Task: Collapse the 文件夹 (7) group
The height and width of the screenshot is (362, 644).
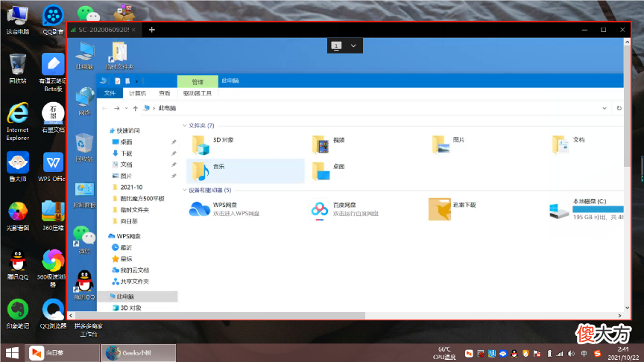Action: [185, 126]
